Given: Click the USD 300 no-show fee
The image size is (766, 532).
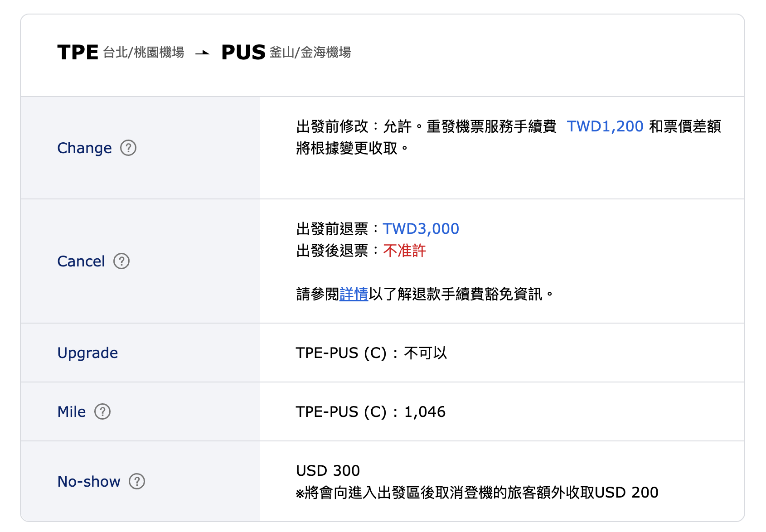Looking at the screenshot, I should coord(328,470).
